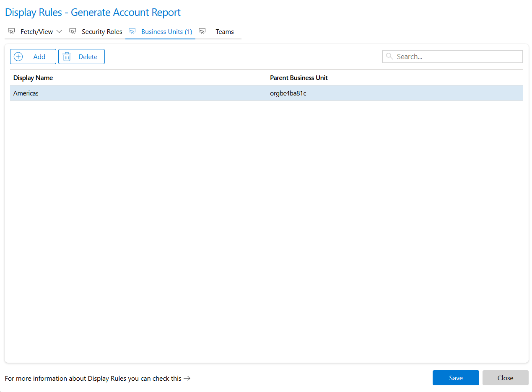Click the orgbc4ba81c parent unit cell
Image resolution: width=532 pixels, height=392 pixels.
pos(288,93)
